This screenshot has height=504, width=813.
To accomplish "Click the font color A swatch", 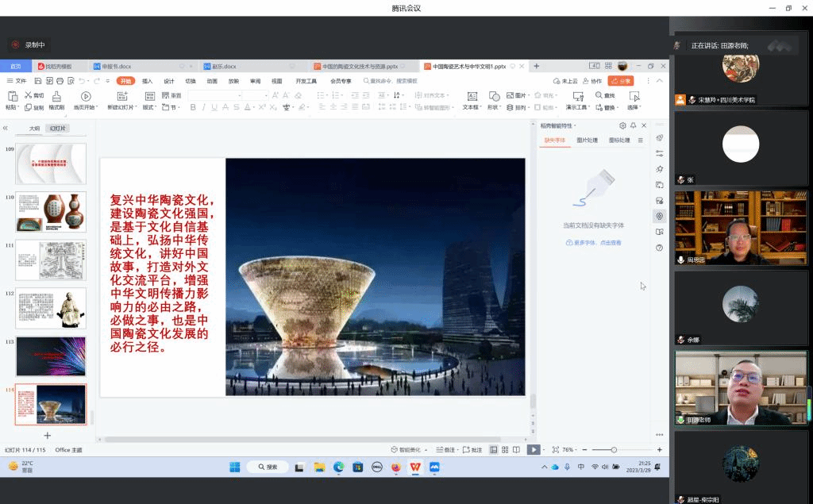I will [x=248, y=107].
